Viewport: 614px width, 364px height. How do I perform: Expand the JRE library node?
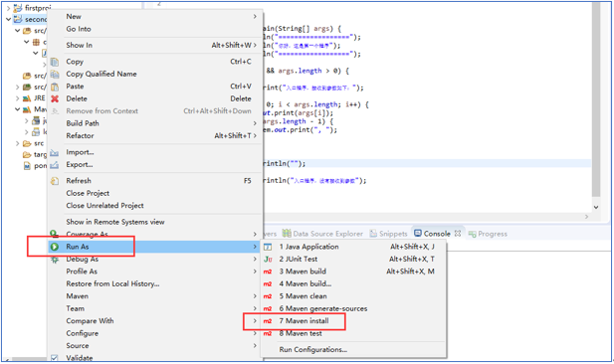(x=17, y=98)
